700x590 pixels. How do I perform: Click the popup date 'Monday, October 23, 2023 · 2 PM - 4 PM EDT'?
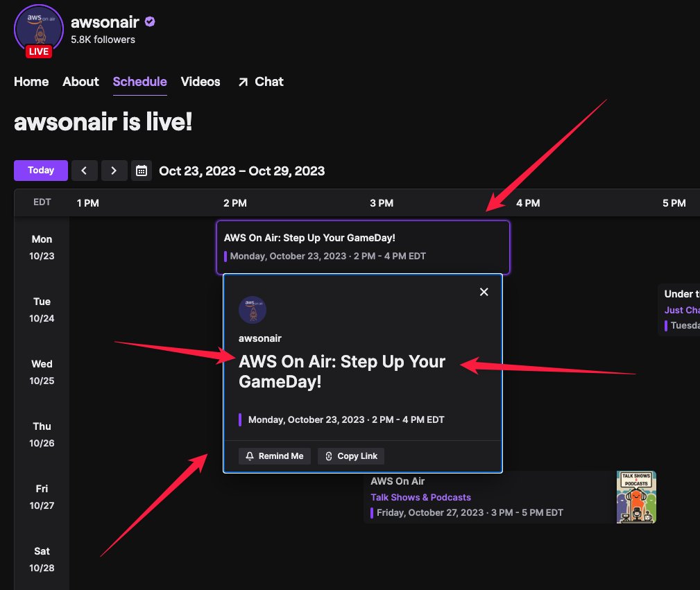tap(346, 419)
